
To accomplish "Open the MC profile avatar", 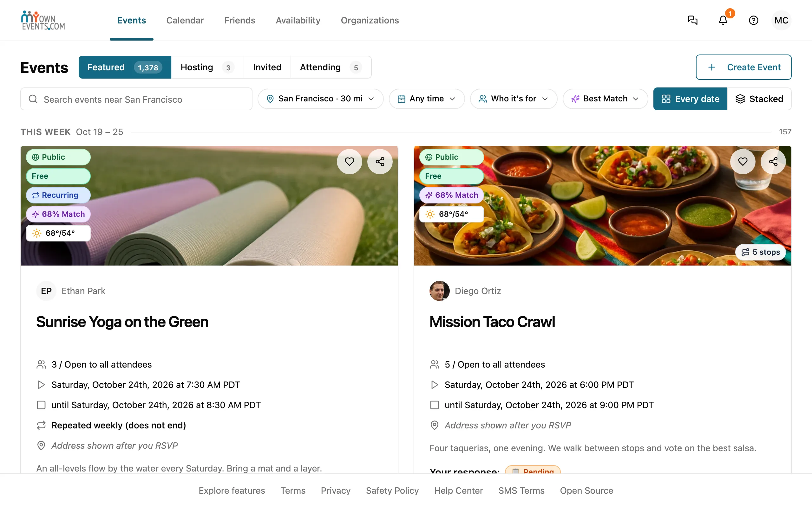I will 781,21.
